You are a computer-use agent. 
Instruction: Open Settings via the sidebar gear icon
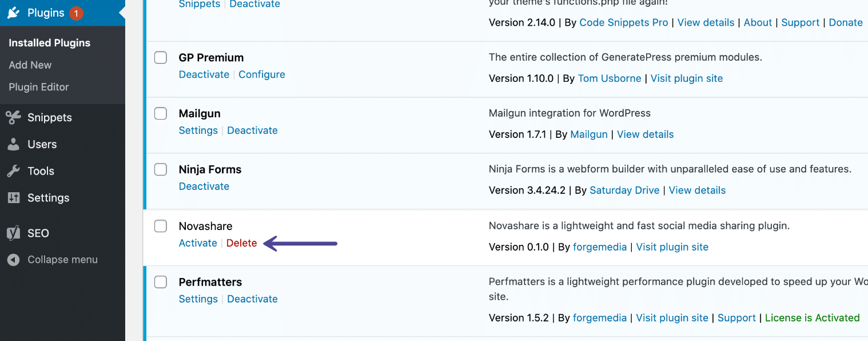coord(13,197)
